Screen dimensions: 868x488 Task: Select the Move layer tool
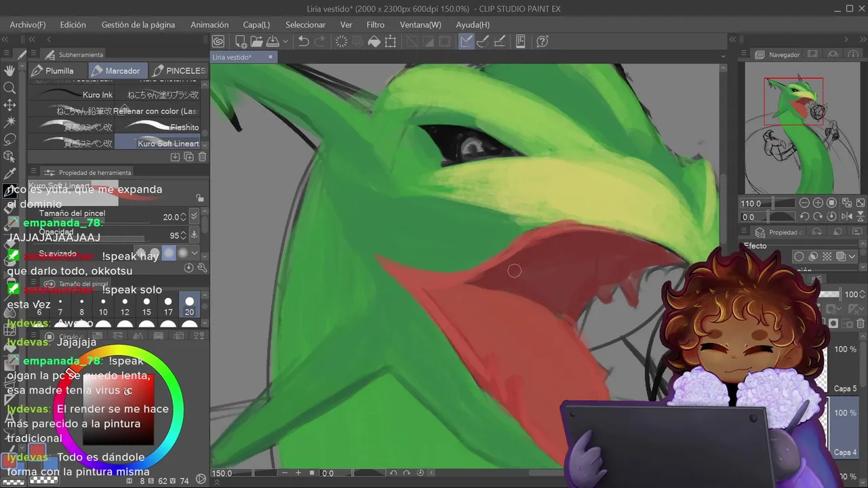[x=9, y=105]
